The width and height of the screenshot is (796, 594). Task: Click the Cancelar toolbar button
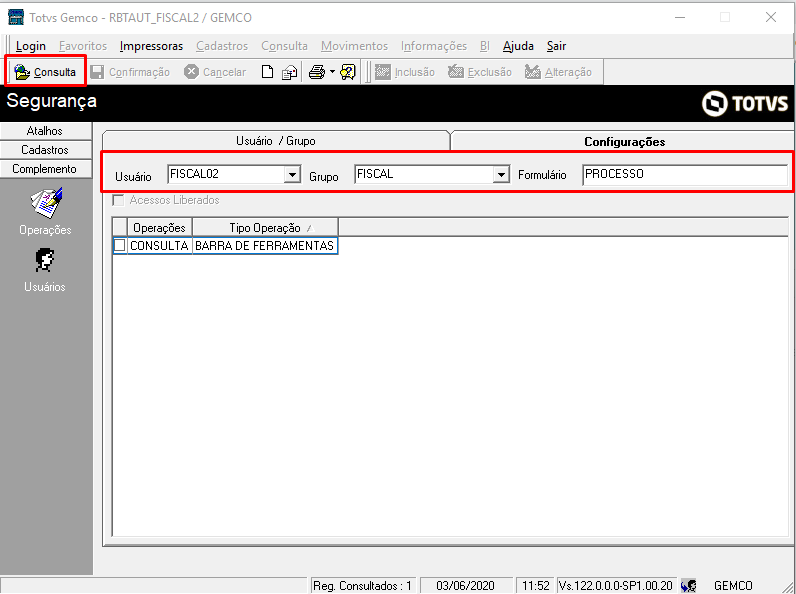(215, 72)
